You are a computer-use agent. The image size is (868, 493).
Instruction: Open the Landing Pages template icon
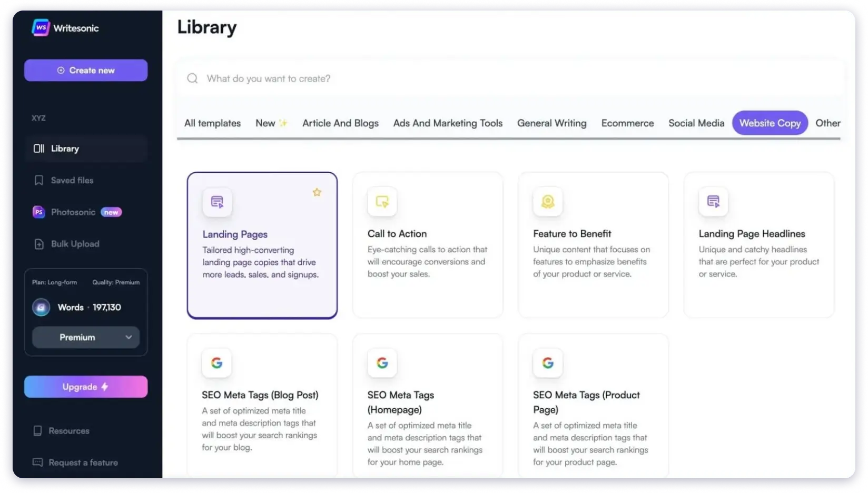coord(217,202)
